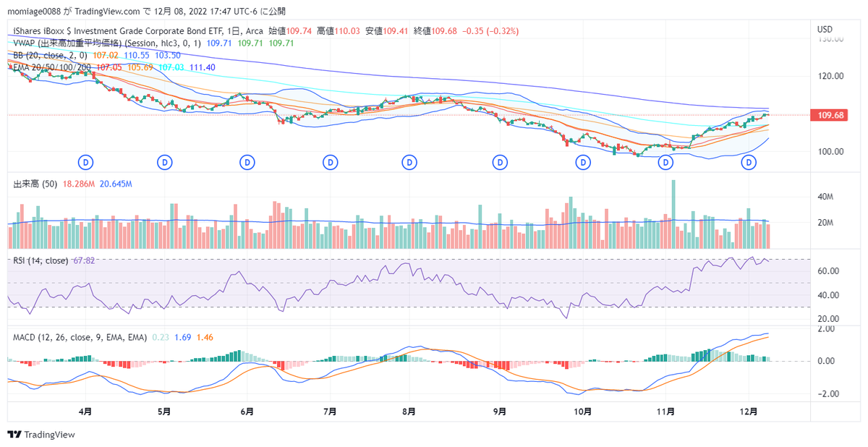Click the 20M volume axis label
This screenshot has width=868, height=447.
point(825,223)
